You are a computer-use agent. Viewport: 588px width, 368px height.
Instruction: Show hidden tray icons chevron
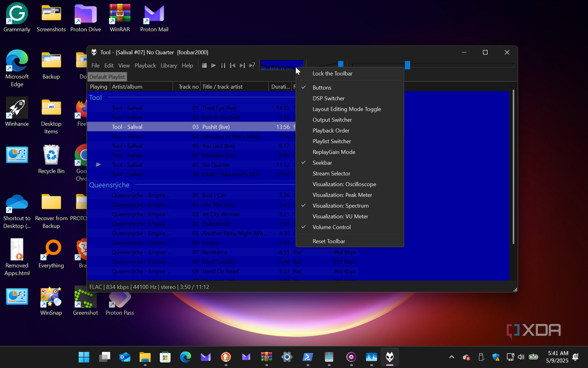click(x=452, y=357)
